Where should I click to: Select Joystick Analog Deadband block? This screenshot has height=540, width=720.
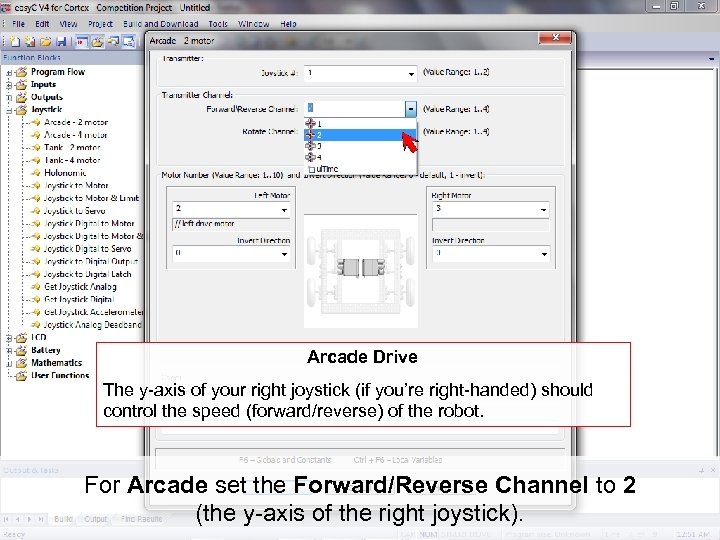92,325
